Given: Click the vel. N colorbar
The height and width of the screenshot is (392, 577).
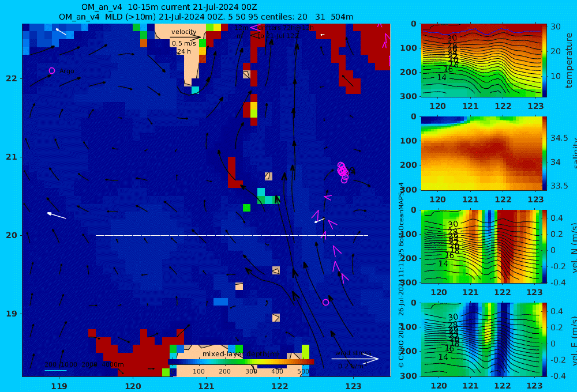Looking at the screenshot, I should coord(545,246).
